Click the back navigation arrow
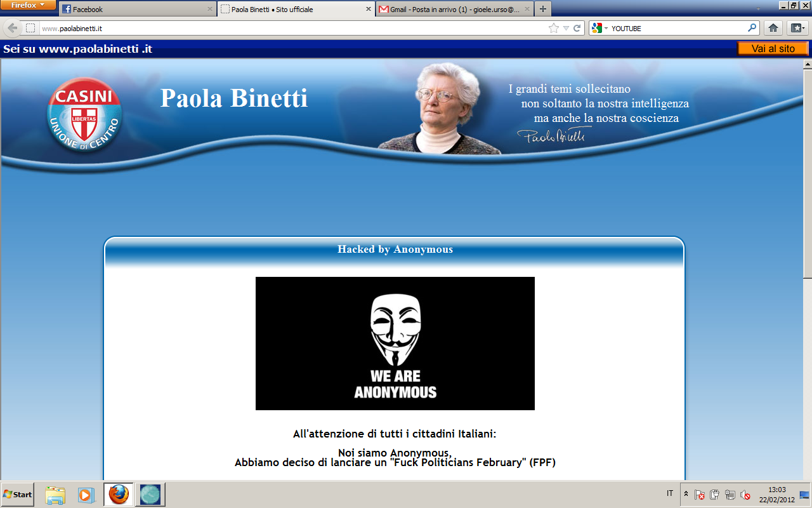Screen dimensions: 812x508 [13, 28]
